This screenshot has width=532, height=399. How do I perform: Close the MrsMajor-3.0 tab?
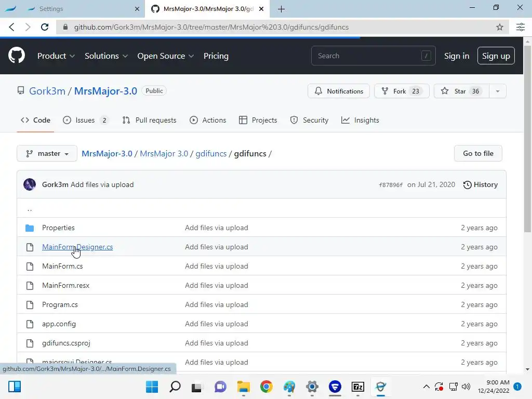click(261, 9)
